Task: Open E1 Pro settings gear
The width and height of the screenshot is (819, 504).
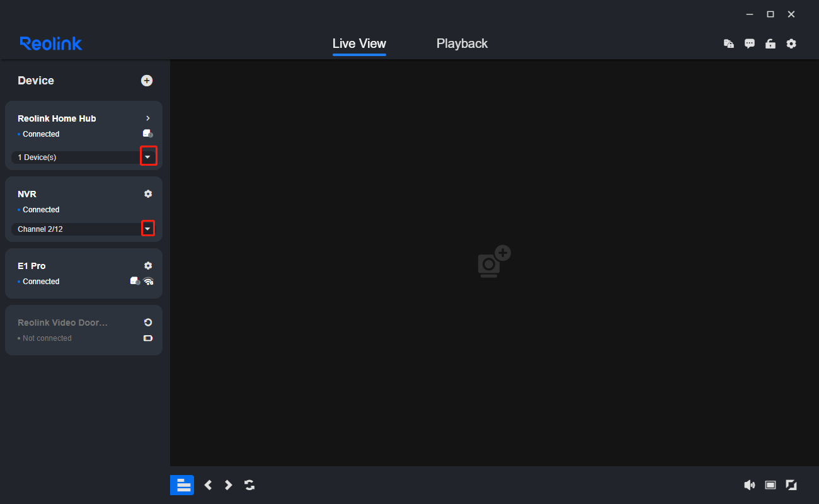Action: (x=148, y=266)
